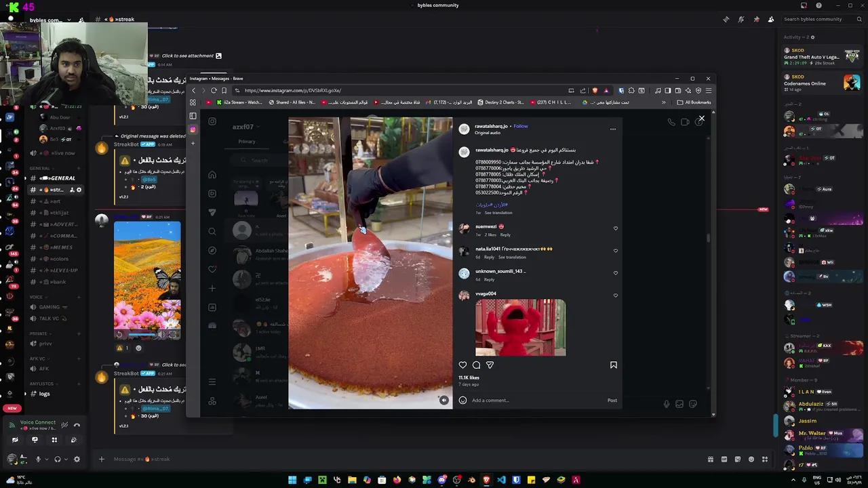868x488 pixels.
Task: Like unknown_soumili_143's comment
Action: 616,273
